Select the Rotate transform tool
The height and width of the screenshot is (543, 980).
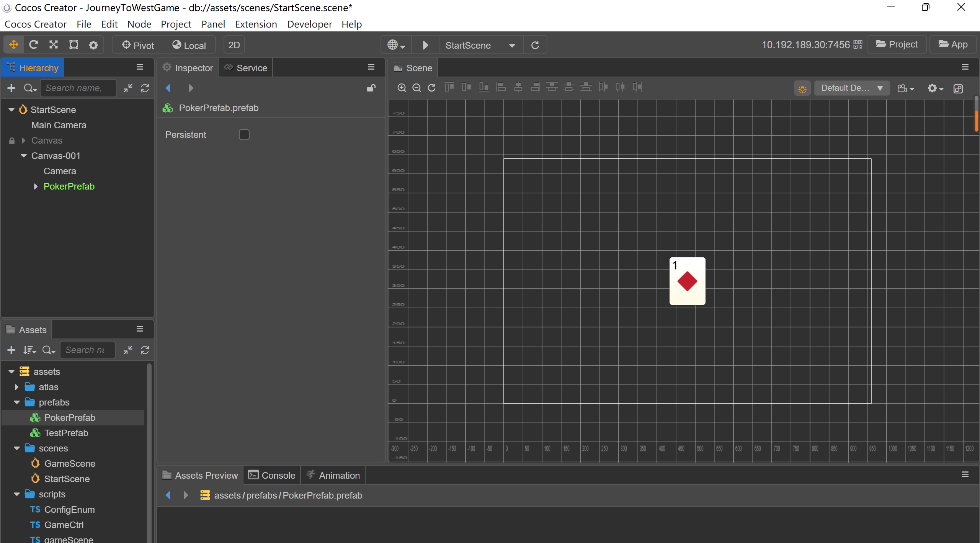(34, 45)
